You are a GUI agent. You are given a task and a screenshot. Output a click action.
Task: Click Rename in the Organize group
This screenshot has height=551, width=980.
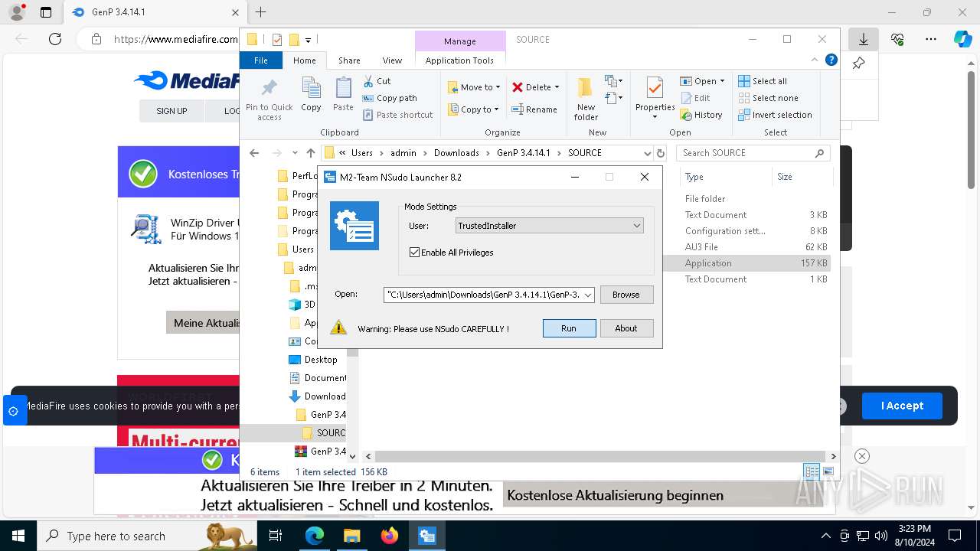point(534,109)
